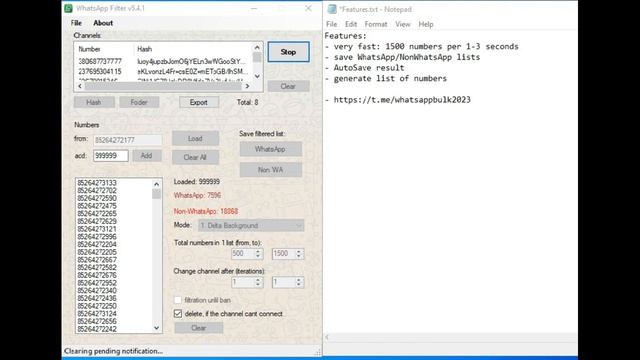Click scroll-up arrow of the numbers list

click(x=156, y=184)
